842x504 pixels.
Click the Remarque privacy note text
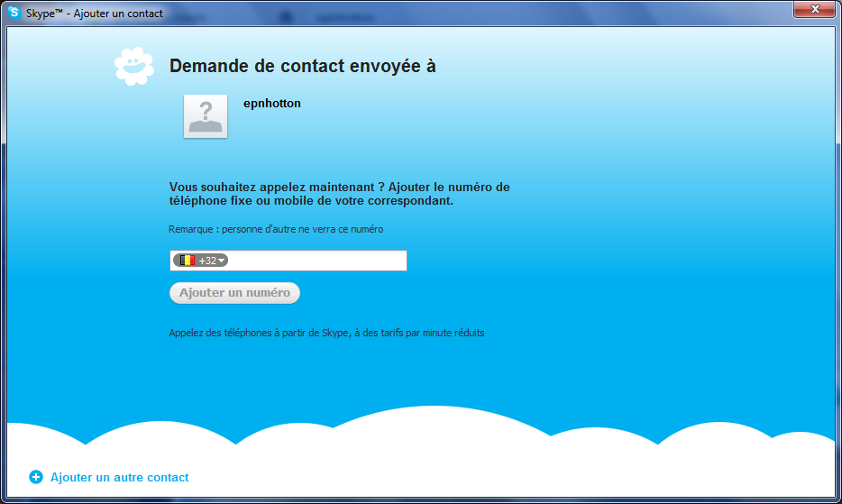click(x=276, y=229)
